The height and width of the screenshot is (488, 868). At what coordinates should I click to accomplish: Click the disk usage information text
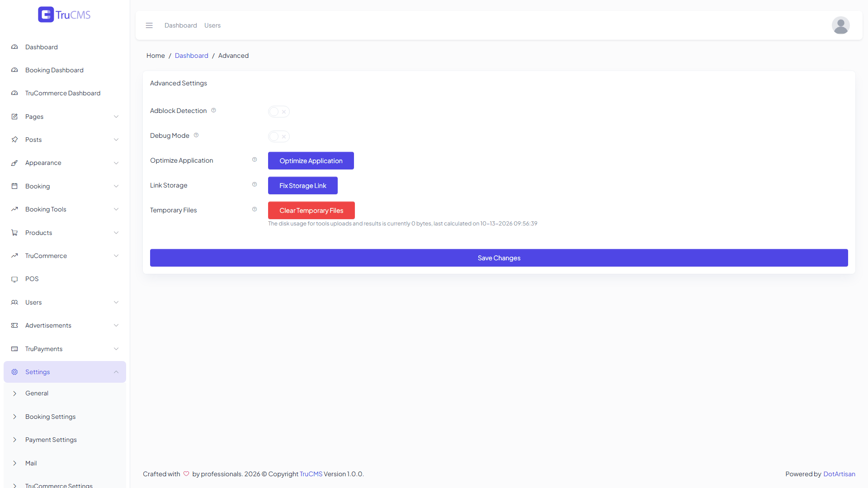(402, 224)
